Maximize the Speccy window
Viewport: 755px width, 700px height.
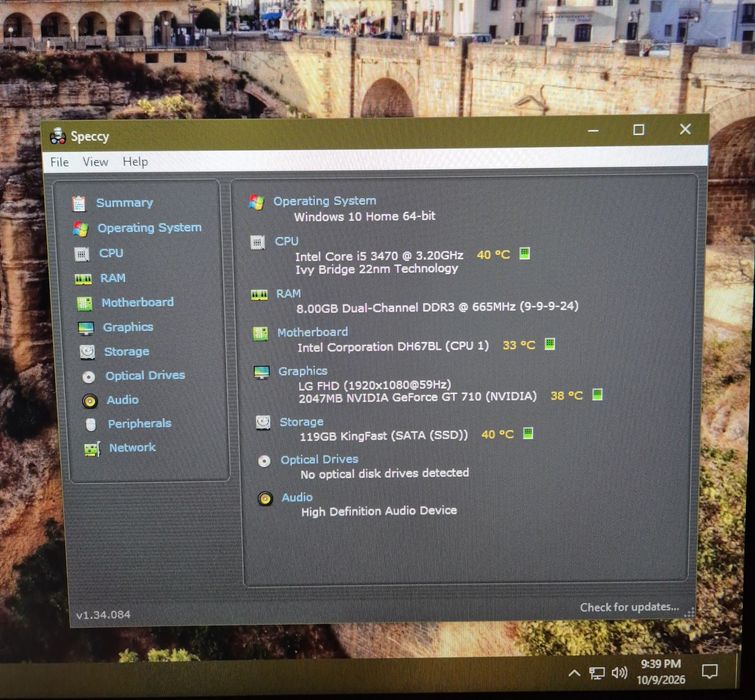(x=638, y=130)
